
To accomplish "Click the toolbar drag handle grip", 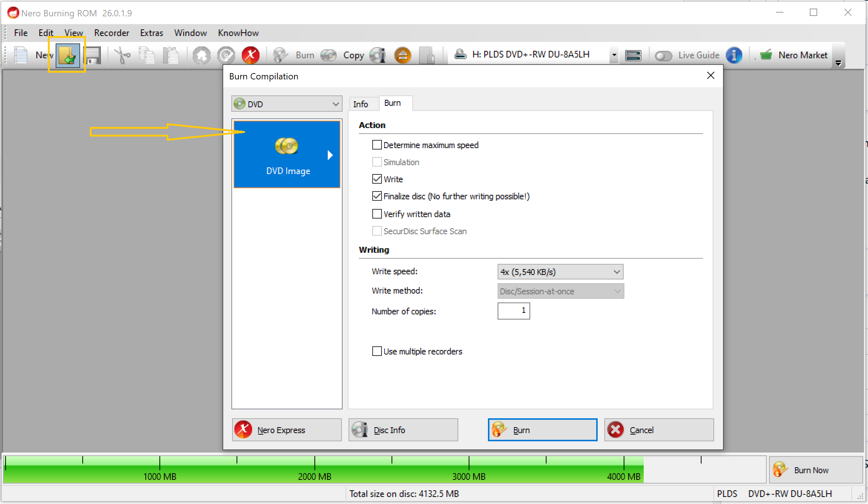I will [x=6, y=55].
